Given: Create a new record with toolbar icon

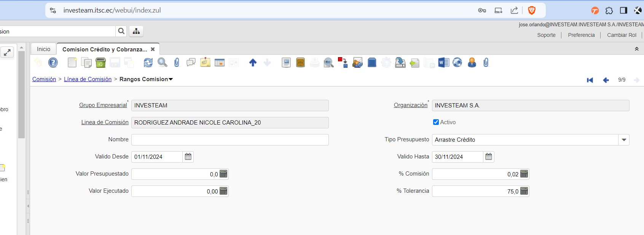Looking at the screenshot, I should [x=72, y=62].
